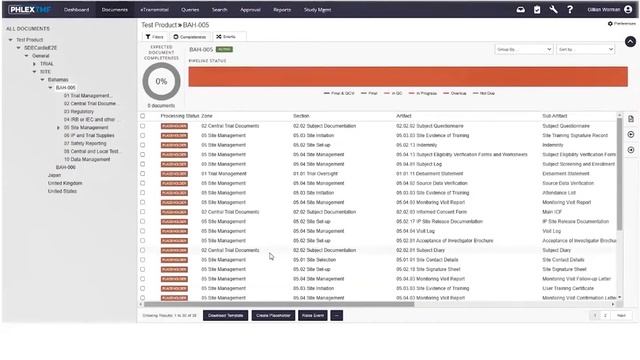
Task: Click the Create Placeholder button
Action: 273,316
